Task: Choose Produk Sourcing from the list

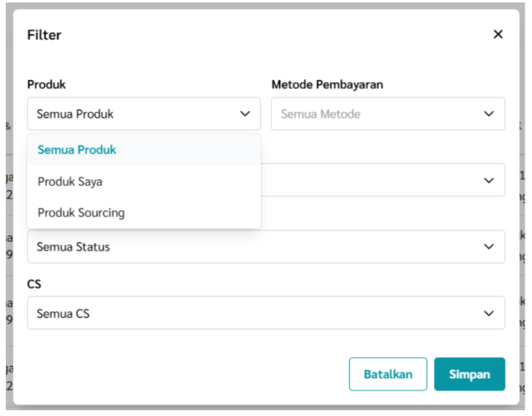Action: [x=144, y=213]
